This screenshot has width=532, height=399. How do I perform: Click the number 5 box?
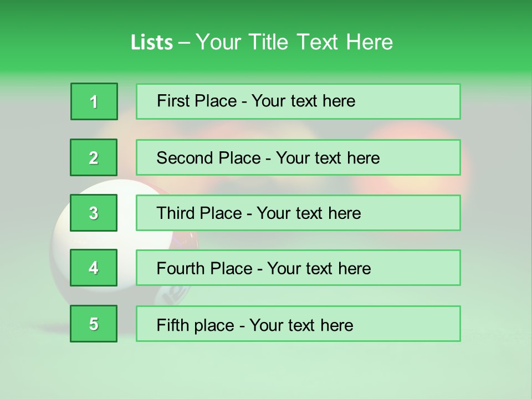tap(94, 324)
